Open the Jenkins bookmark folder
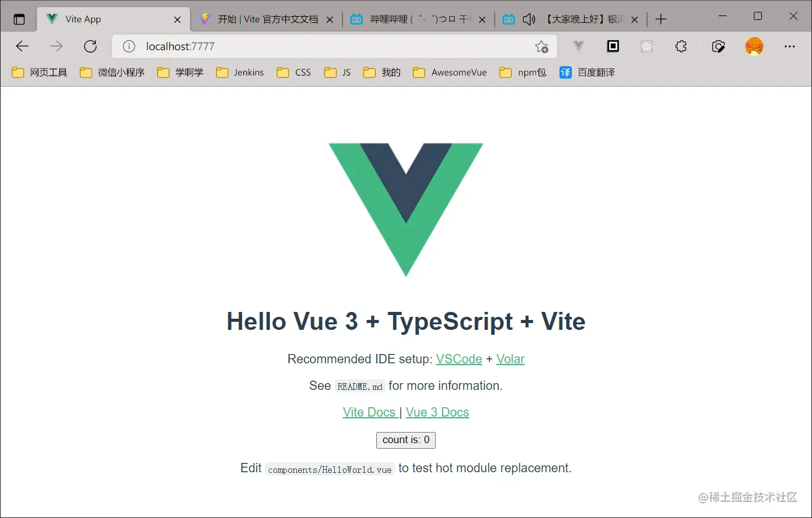 coord(240,72)
